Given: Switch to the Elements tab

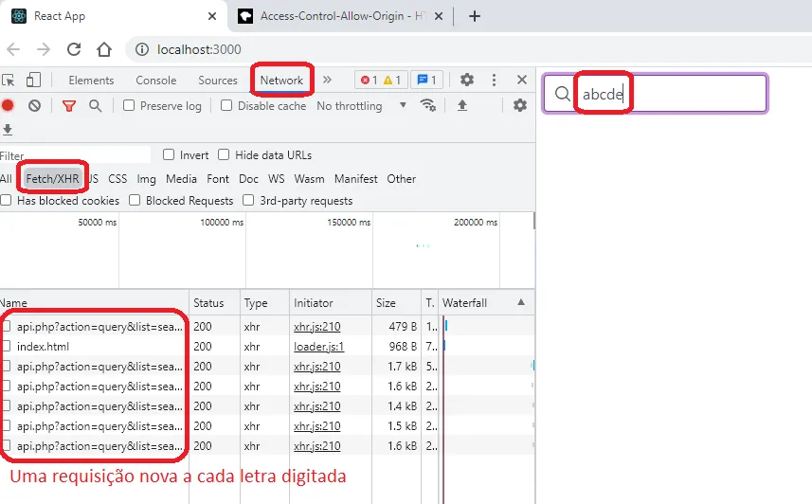Looking at the screenshot, I should coord(91,81).
